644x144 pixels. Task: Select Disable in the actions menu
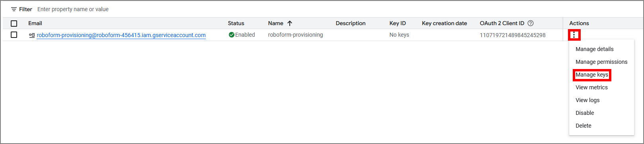(585, 113)
